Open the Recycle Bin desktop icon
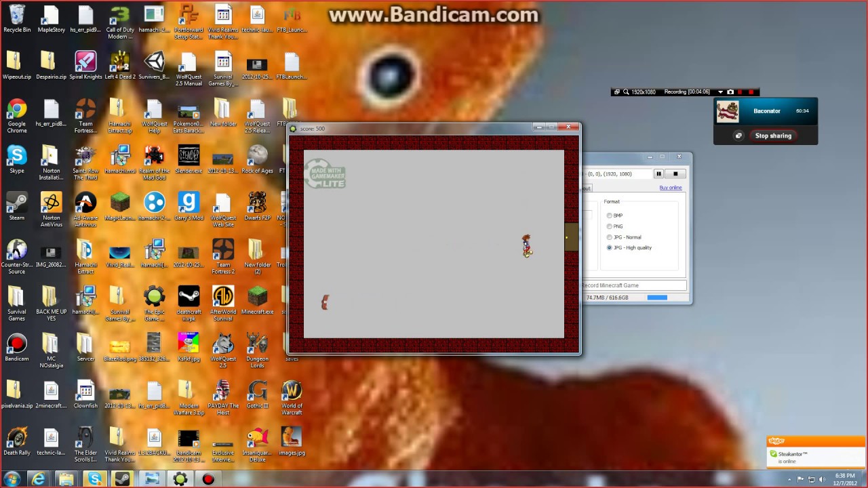This screenshot has height=488, width=868. pyautogui.click(x=17, y=19)
